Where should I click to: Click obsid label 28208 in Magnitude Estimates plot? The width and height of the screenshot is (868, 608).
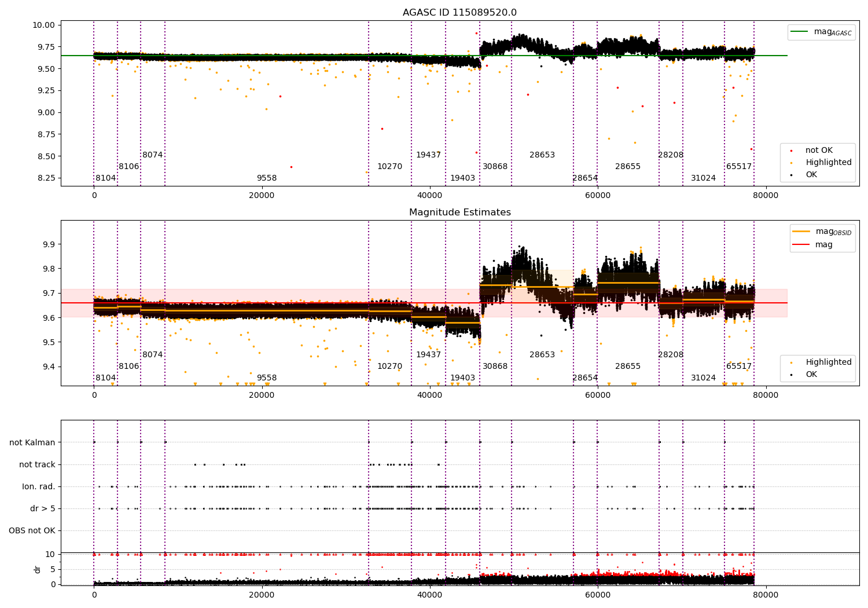pyautogui.click(x=671, y=355)
